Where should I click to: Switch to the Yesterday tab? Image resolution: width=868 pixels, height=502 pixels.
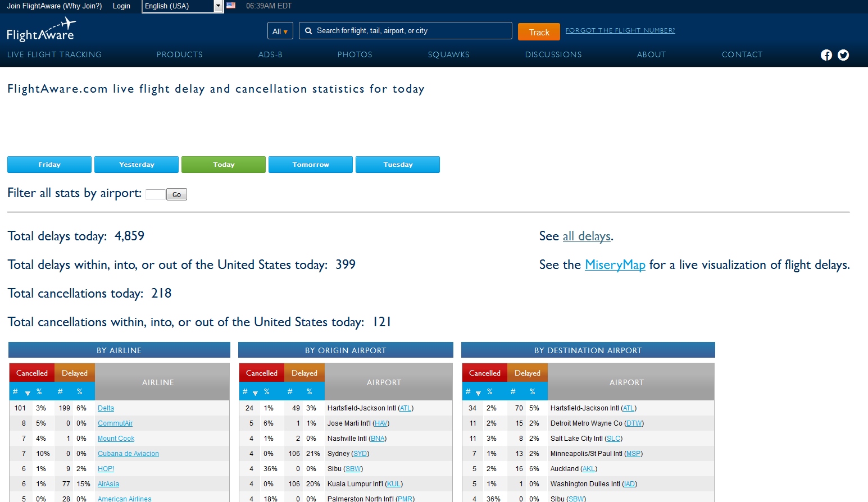click(x=137, y=165)
